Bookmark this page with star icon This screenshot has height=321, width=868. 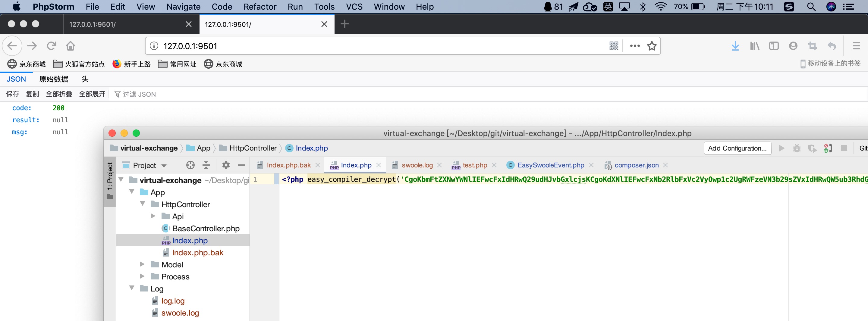[652, 46]
